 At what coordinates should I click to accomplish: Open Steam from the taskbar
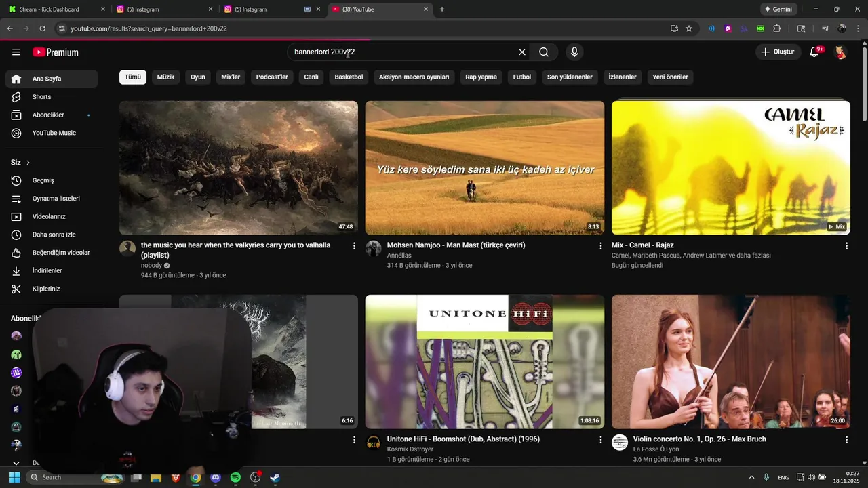[x=275, y=477]
